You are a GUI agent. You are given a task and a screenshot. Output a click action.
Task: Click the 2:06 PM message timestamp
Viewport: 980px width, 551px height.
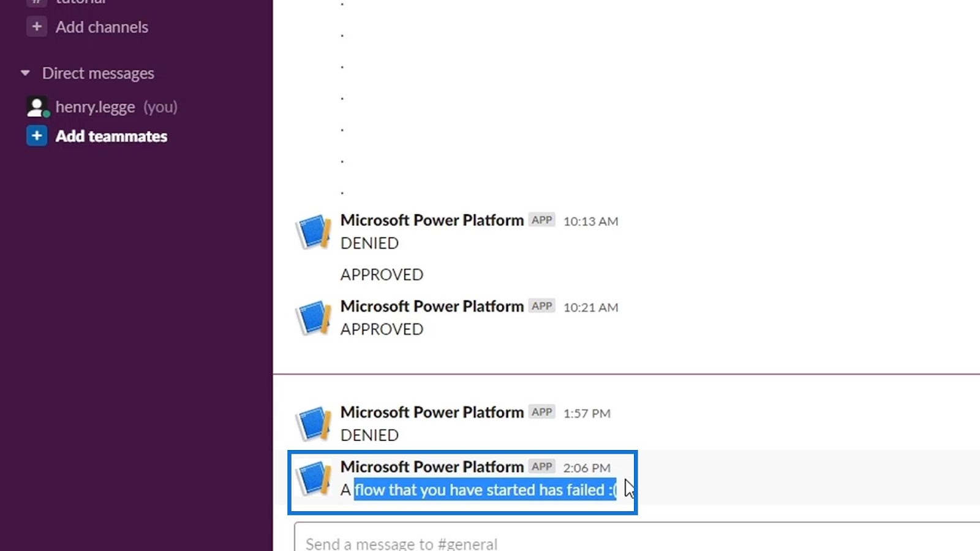click(x=587, y=468)
